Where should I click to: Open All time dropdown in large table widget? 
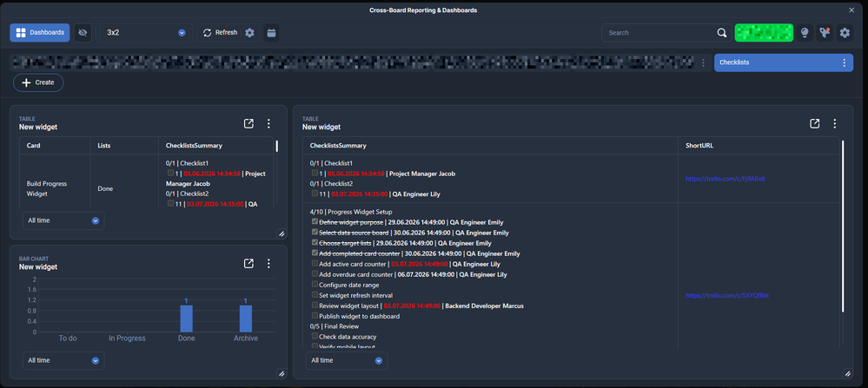coord(347,360)
